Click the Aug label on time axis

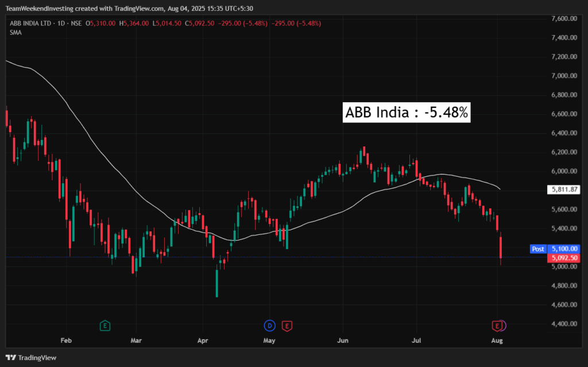pos(497,341)
